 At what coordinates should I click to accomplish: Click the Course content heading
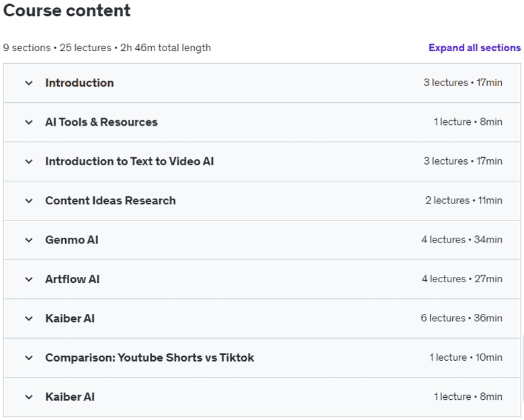67,10
